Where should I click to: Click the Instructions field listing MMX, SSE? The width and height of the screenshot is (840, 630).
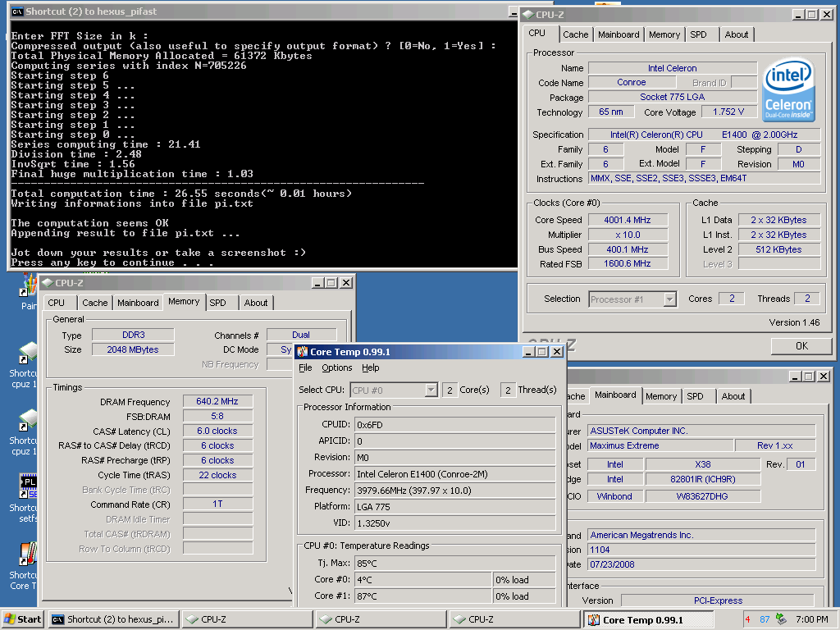click(704, 178)
